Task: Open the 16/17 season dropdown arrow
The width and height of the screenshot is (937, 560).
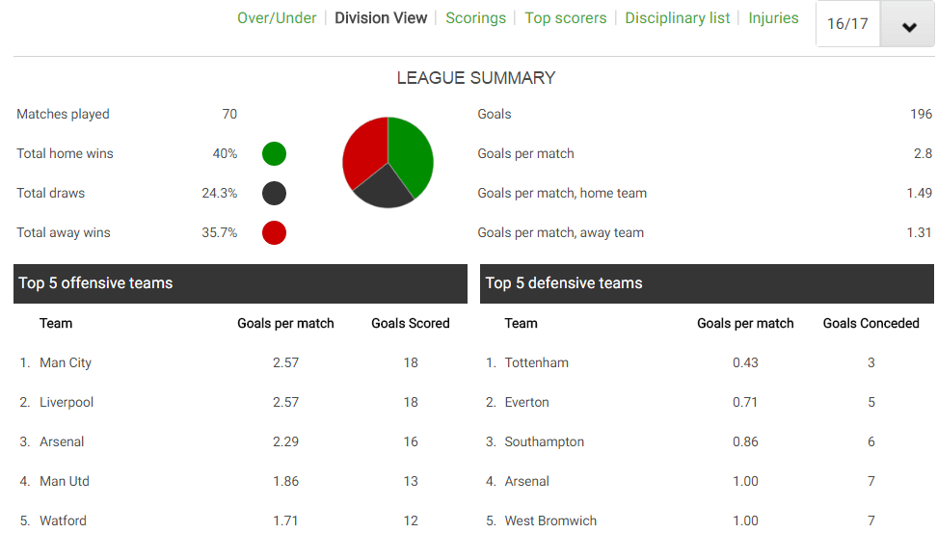Action: click(908, 24)
